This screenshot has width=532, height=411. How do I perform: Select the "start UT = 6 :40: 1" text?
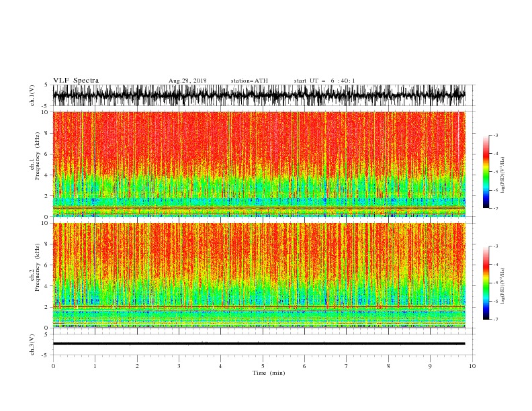324,81
